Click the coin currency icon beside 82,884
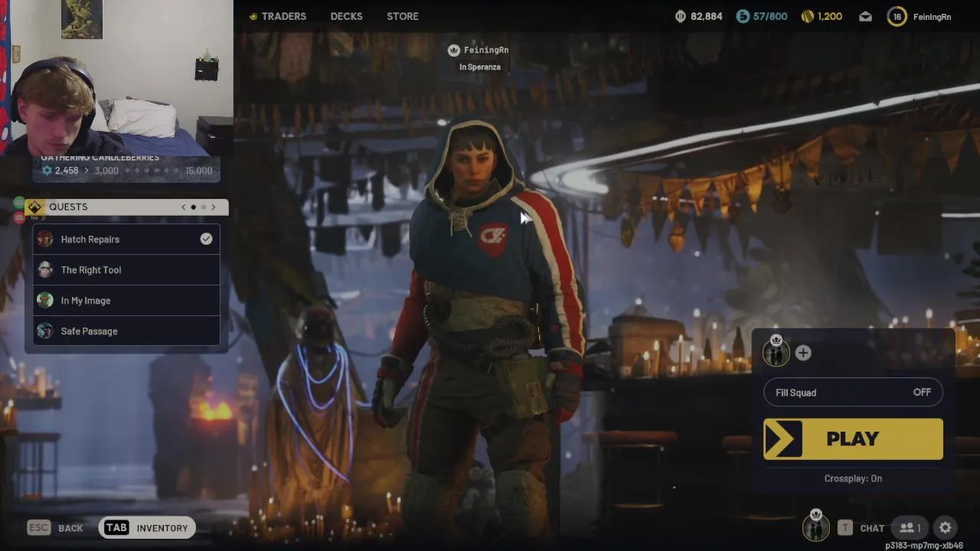Screen dimensions: 980x551 tap(681, 16)
